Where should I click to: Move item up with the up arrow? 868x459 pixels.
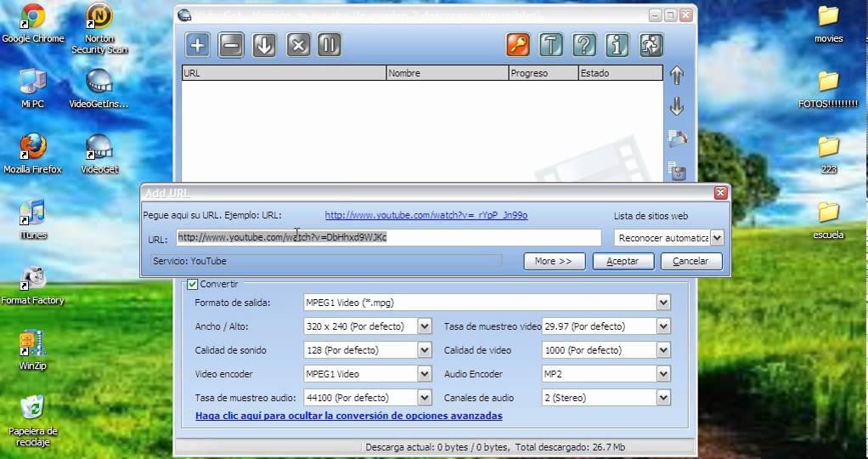(676, 76)
